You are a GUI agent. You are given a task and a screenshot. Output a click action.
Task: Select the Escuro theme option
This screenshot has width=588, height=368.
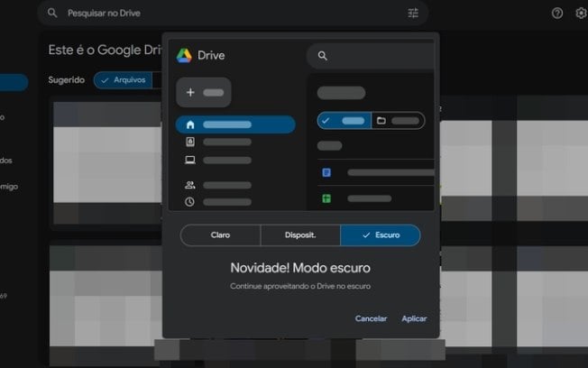381,235
